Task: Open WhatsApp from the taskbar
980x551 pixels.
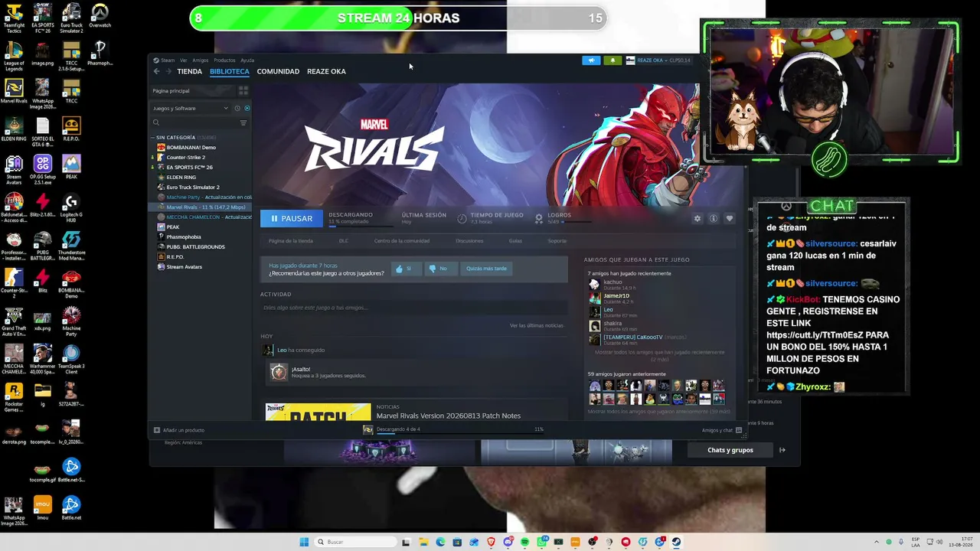Action: click(x=541, y=542)
